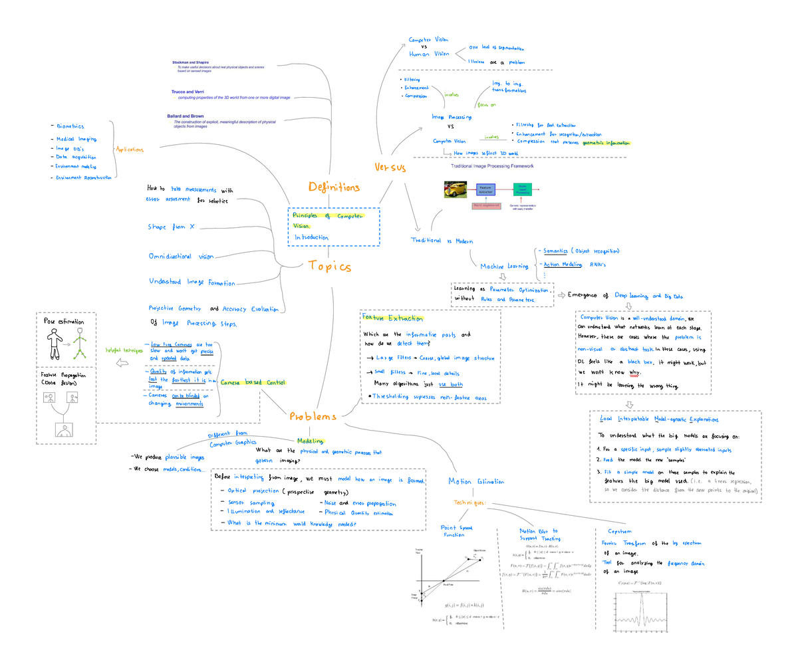Click "Point Spread Function" technique

click(x=457, y=531)
